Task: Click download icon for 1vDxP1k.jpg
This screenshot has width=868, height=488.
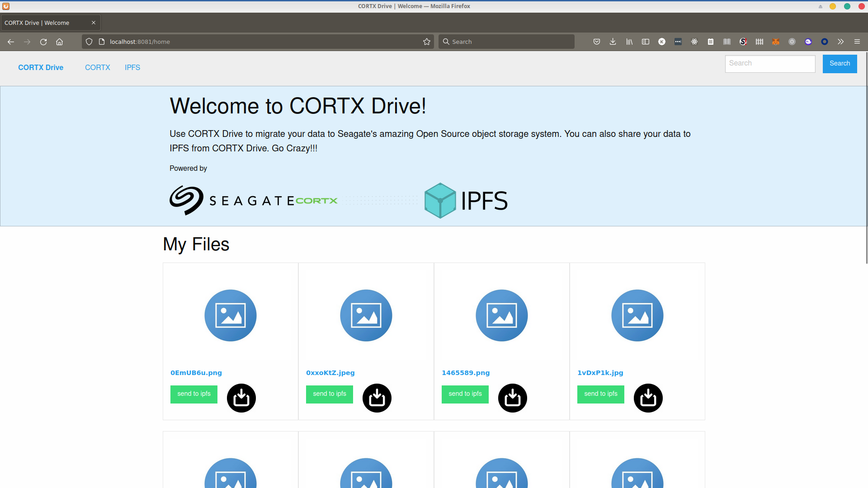Action: (648, 398)
